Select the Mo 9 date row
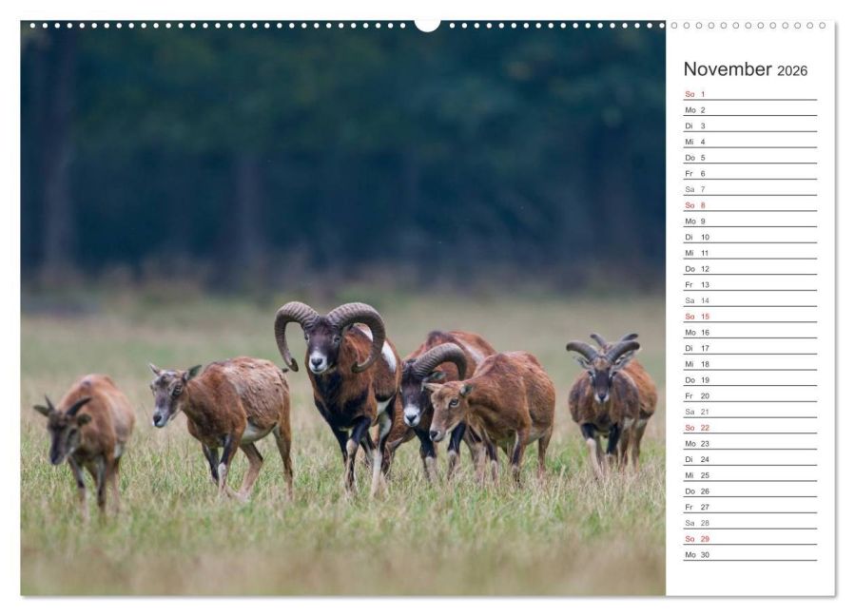855x616 pixels. click(750, 221)
